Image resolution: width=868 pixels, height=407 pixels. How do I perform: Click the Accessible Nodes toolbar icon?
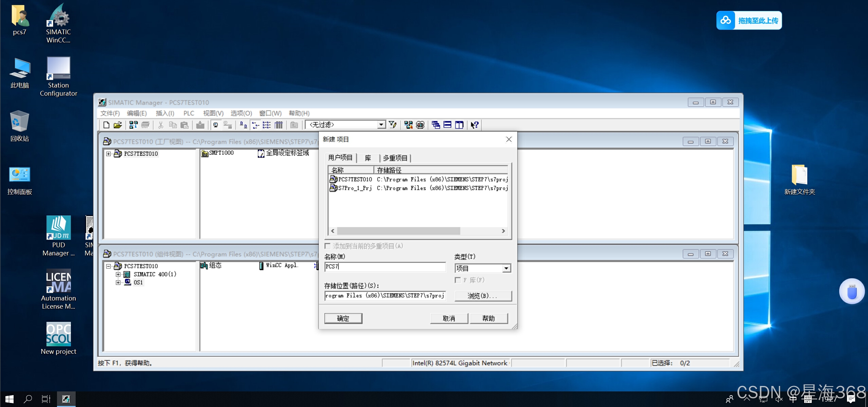coord(133,125)
